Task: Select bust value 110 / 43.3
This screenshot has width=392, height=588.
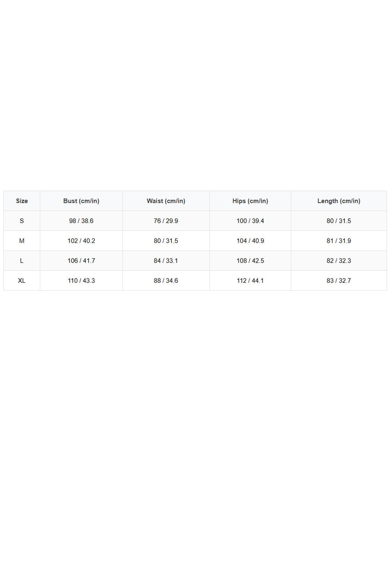Action: 81,281
